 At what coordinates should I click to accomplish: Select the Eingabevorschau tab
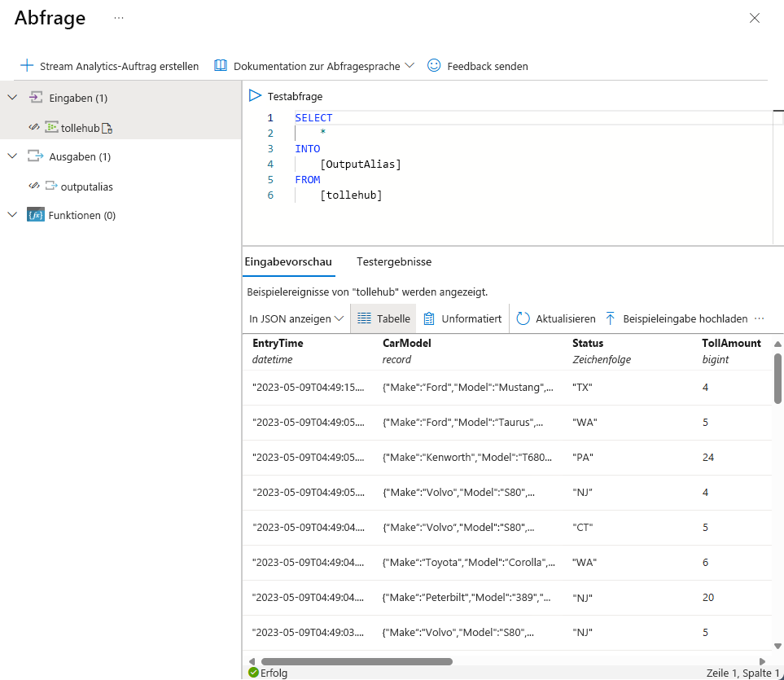(289, 262)
